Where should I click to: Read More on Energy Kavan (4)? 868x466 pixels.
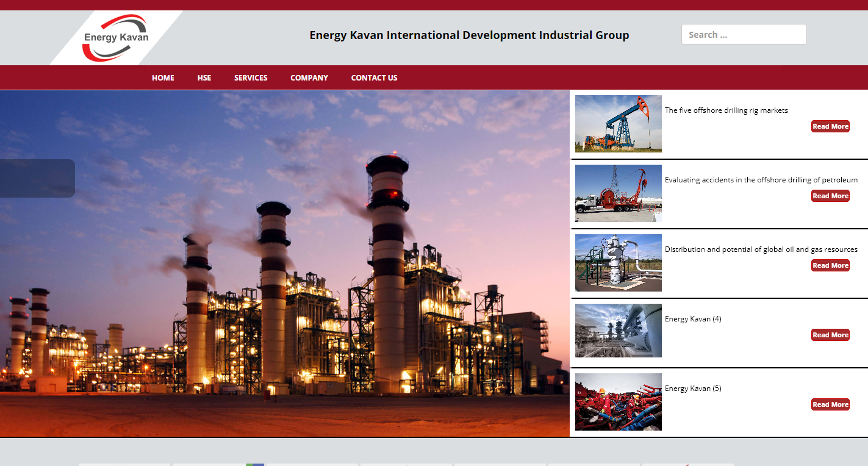[x=830, y=335]
